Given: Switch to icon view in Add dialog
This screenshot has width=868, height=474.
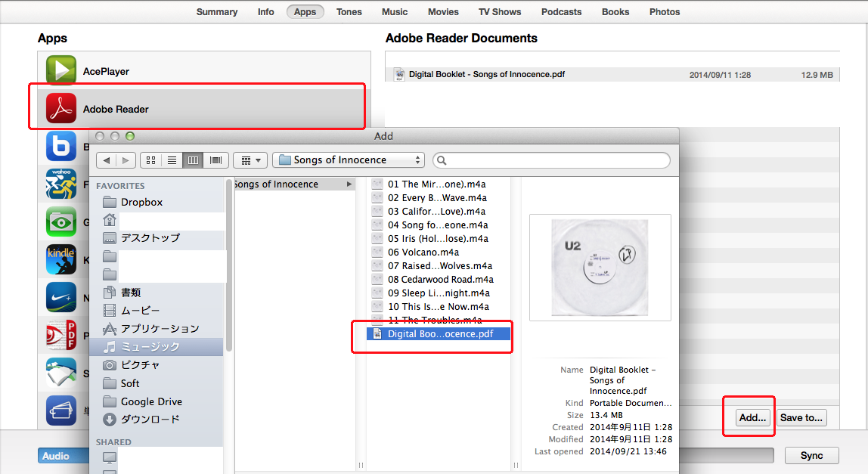Looking at the screenshot, I should pos(150,160).
